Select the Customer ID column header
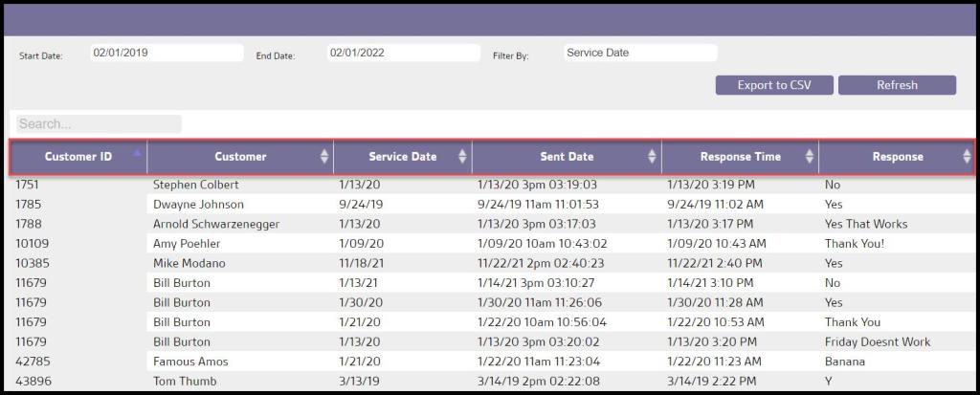Image resolution: width=980 pixels, height=395 pixels. (78, 157)
